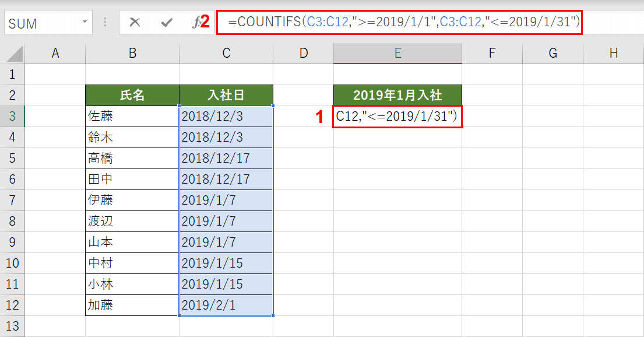Select row 7 header
The height and width of the screenshot is (337, 644).
click(x=12, y=200)
